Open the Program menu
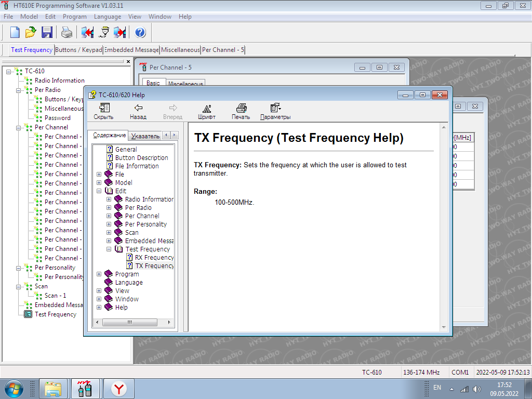Screen dimensions: 532x399 75,16
